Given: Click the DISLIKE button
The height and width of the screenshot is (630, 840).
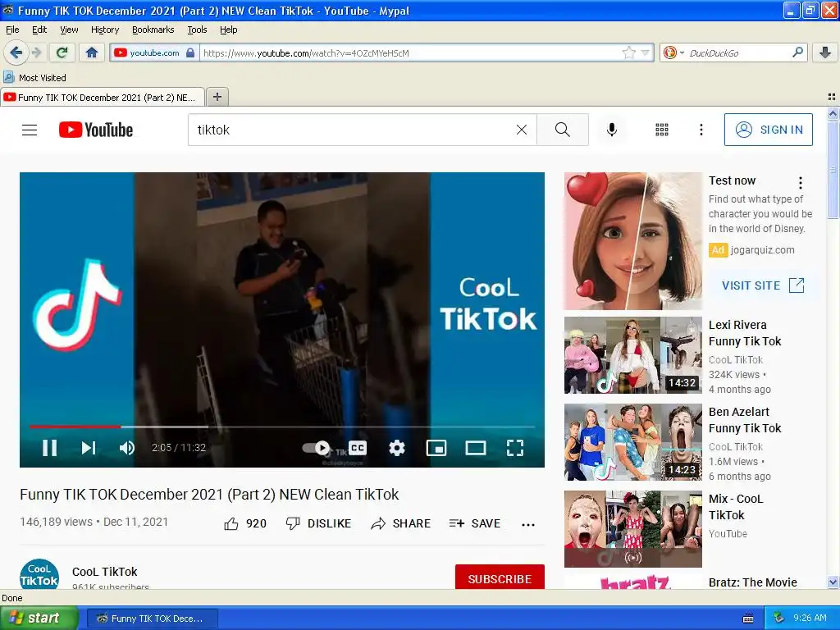Looking at the screenshot, I should tap(319, 523).
